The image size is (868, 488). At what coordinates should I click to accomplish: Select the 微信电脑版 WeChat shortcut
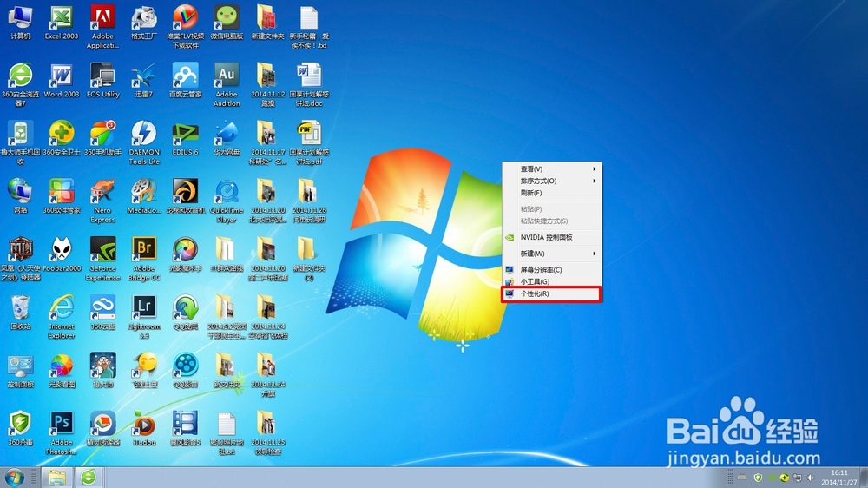[227, 23]
